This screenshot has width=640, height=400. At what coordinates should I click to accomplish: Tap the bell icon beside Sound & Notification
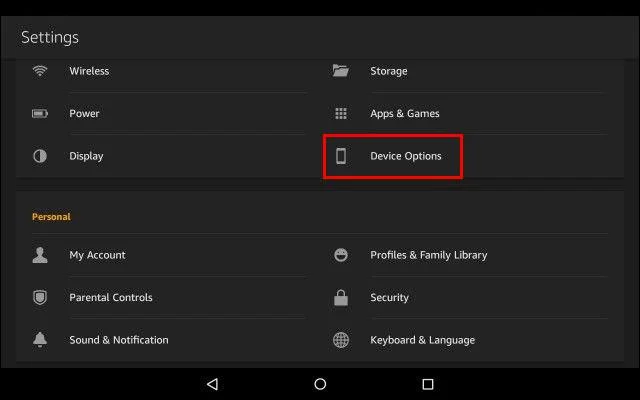point(40,340)
